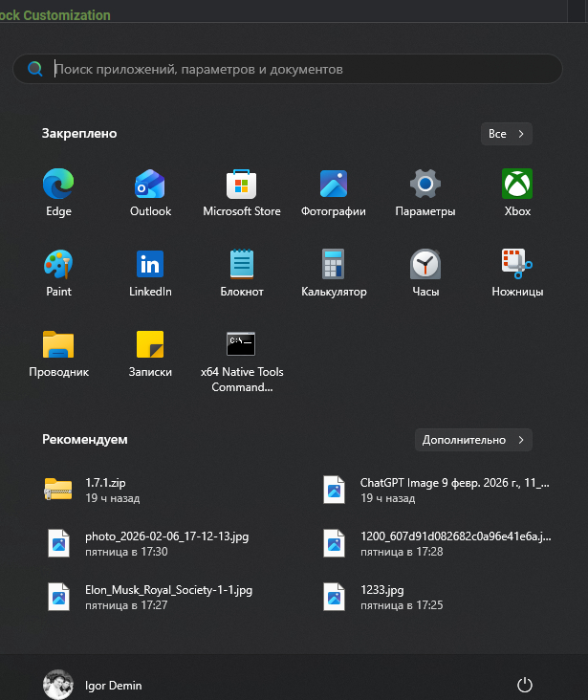The height and width of the screenshot is (700, 588).
Task: Open the Часы clock app
Action: tap(425, 273)
